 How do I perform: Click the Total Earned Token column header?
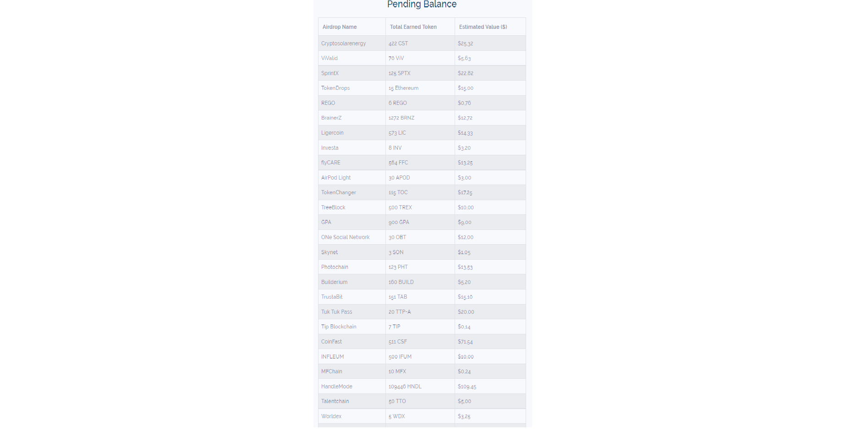[413, 27]
